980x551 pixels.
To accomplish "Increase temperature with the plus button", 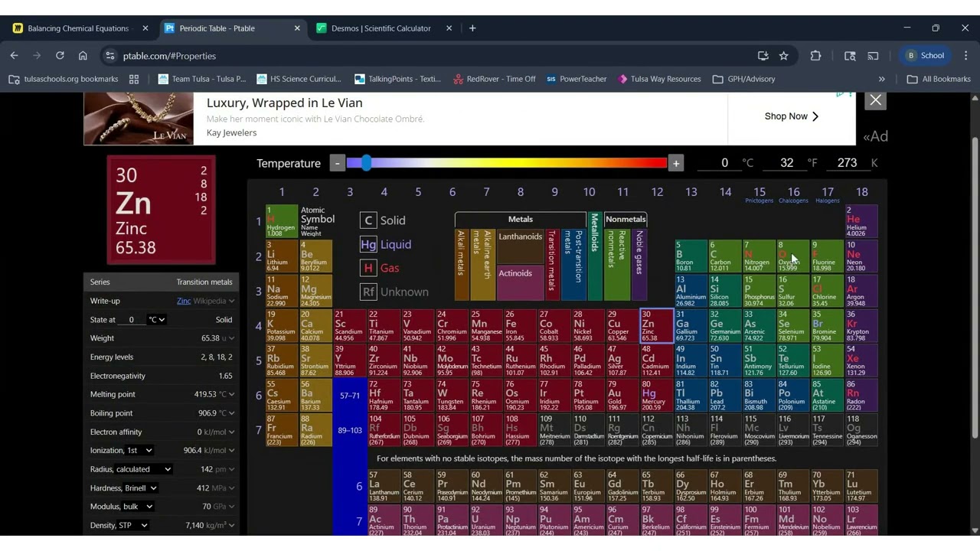I will coord(676,163).
